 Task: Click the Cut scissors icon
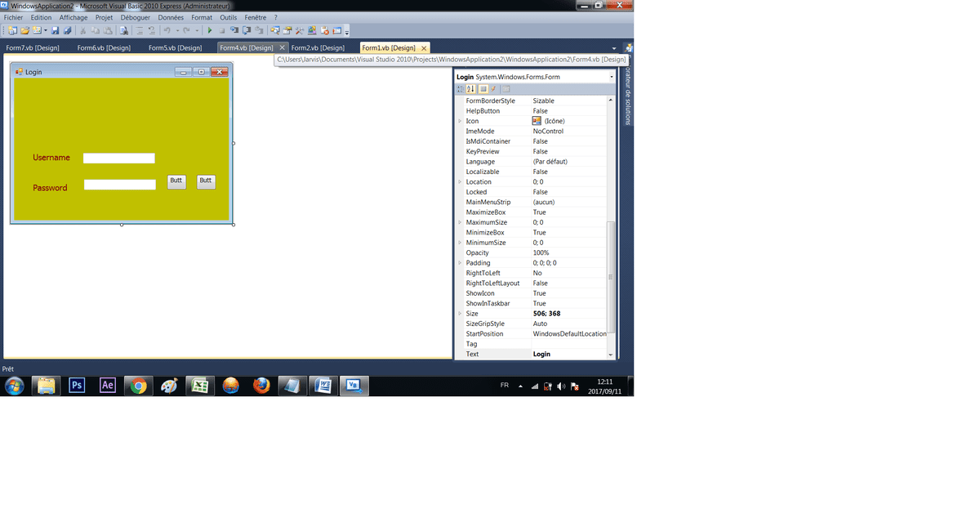82,30
